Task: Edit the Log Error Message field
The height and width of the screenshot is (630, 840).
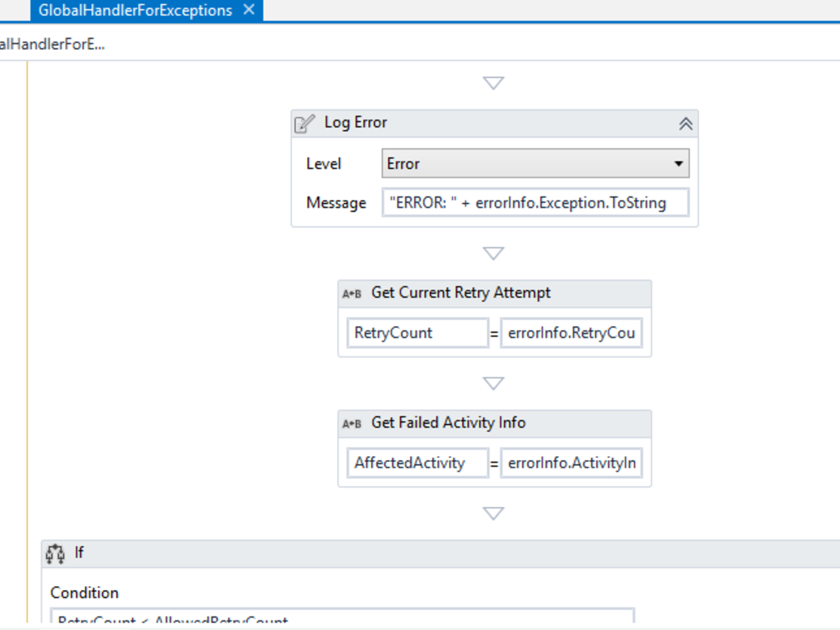Action: pos(535,203)
